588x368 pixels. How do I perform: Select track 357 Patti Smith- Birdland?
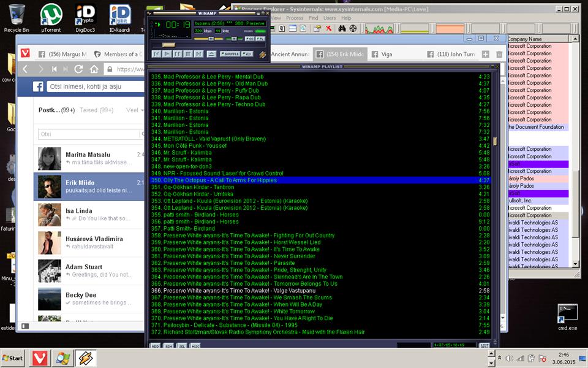320,228
